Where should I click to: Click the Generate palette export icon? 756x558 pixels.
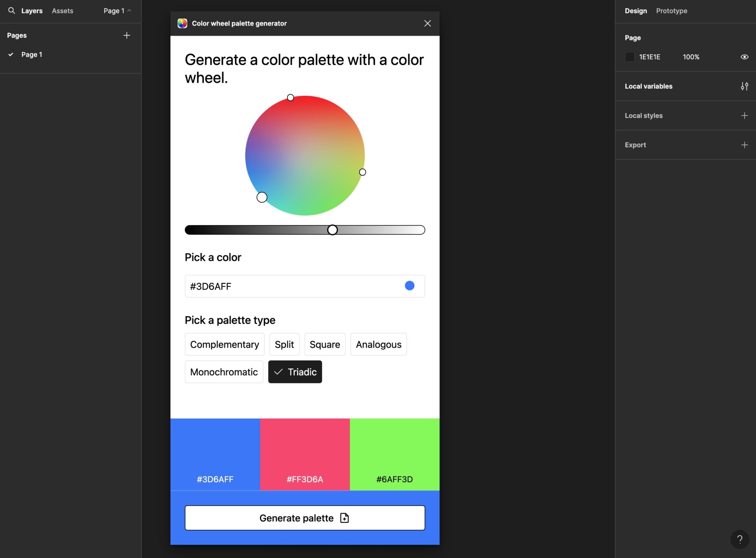(x=346, y=518)
